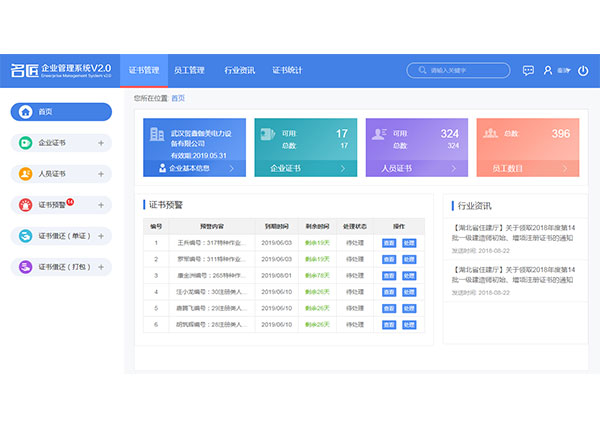Open first 湖北省住建厅 news article
The height and width of the screenshot is (429, 600).
(513, 233)
